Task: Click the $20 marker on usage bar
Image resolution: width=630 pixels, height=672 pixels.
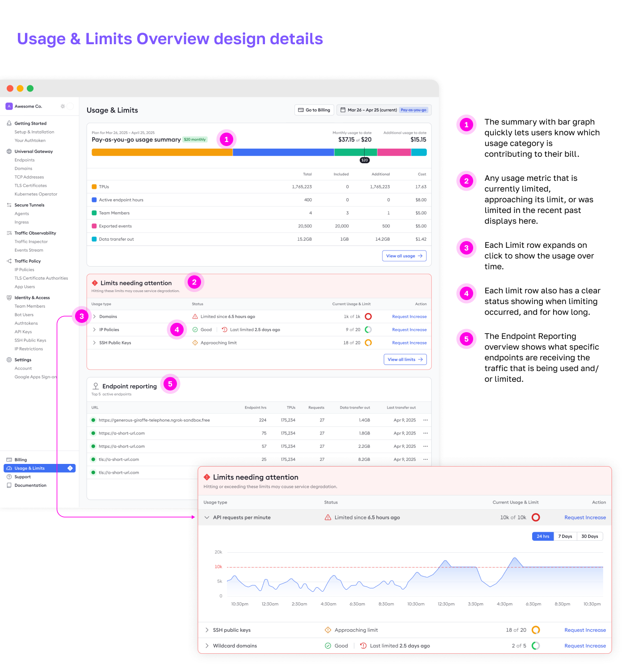Action: coord(365,160)
